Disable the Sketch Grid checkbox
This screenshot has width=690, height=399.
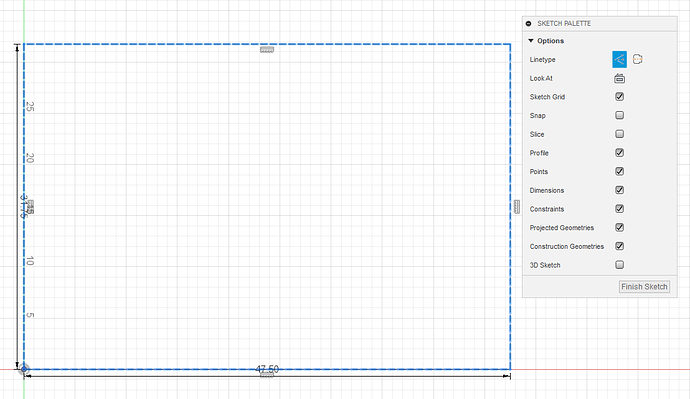click(619, 96)
